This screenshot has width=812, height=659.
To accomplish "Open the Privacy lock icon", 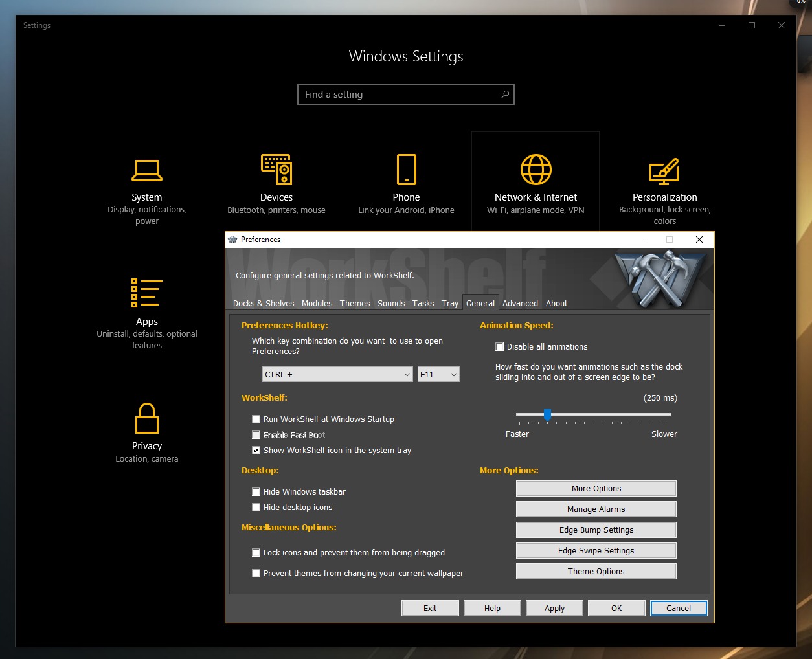I will [147, 418].
